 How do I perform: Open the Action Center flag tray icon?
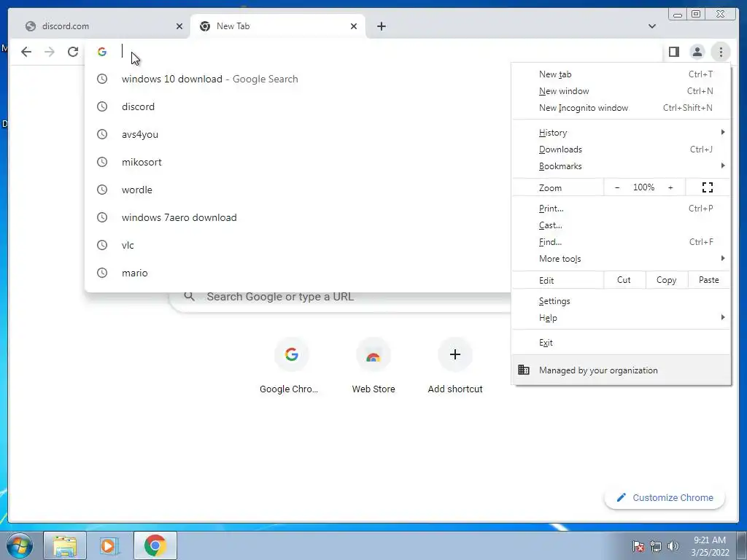tap(638, 546)
